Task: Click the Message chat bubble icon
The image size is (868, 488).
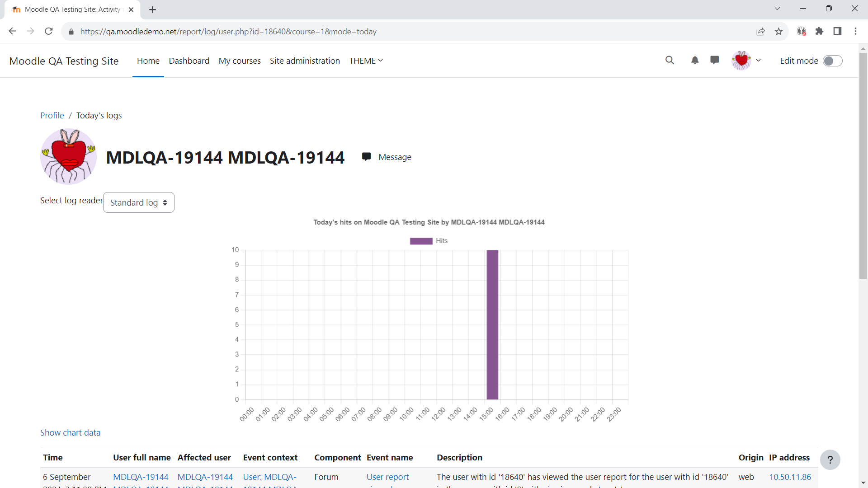Action: [x=366, y=157]
